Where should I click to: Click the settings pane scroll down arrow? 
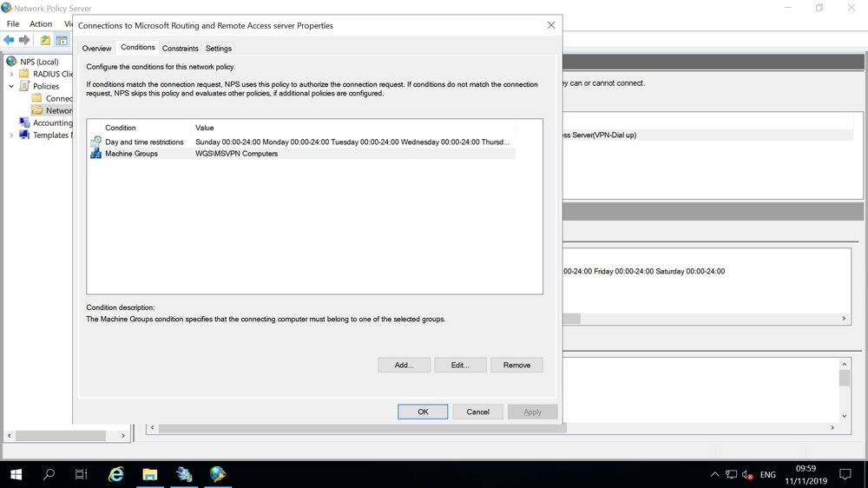[x=845, y=416]
